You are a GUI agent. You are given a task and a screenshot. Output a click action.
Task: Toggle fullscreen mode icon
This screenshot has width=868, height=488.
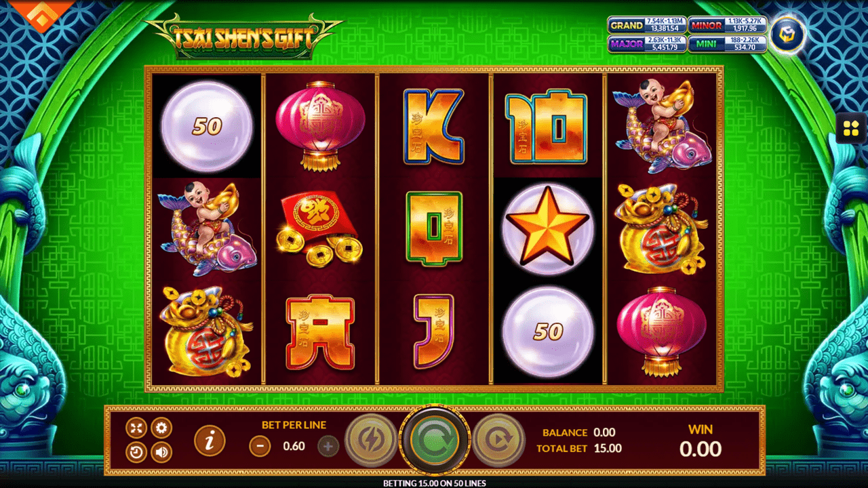pos(136,428)
